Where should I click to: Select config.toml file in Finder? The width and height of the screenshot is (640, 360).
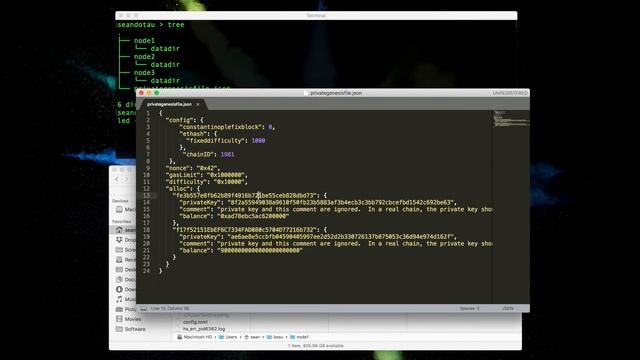coord(195,322)
